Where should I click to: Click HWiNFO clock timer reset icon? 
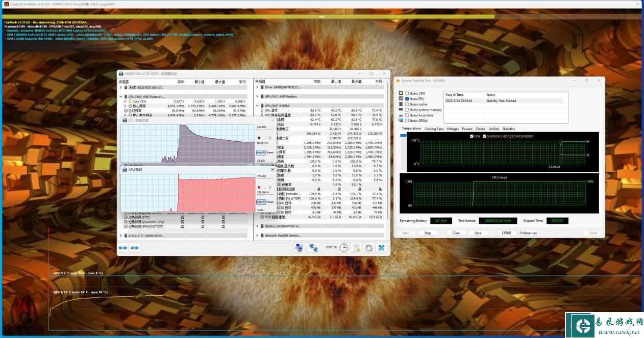344,248
